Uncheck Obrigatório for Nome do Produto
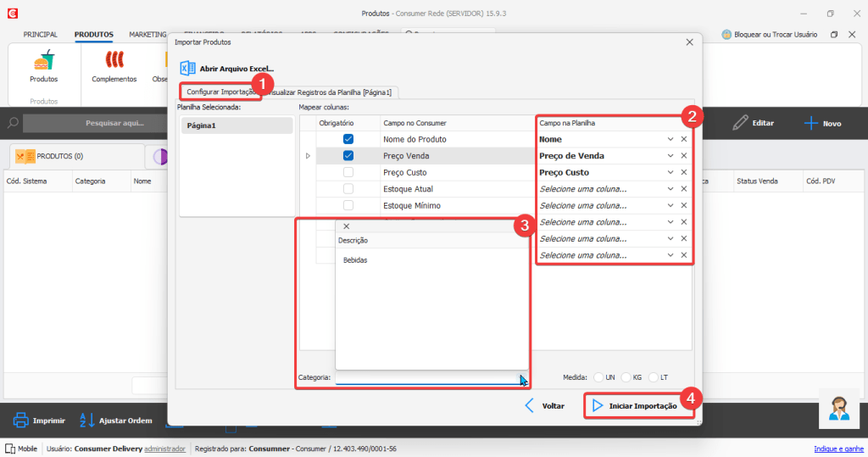The width and height of the screenshot is (868, 457). tap(348, 139)
